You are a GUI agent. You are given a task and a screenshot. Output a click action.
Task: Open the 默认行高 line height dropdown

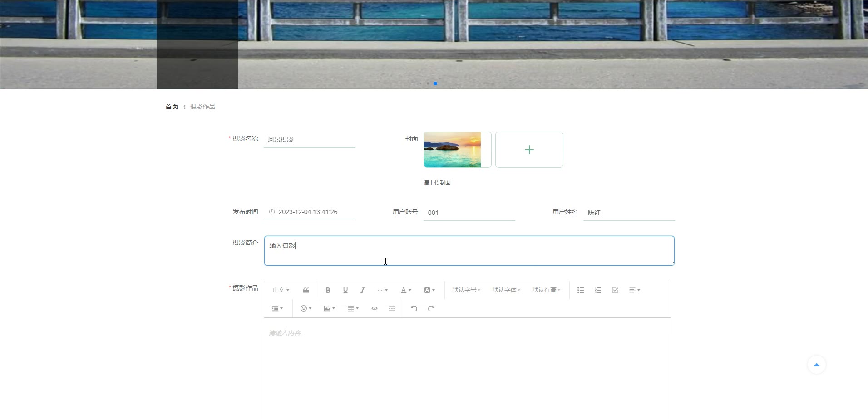pyautogui.click(x=546, y=290)
